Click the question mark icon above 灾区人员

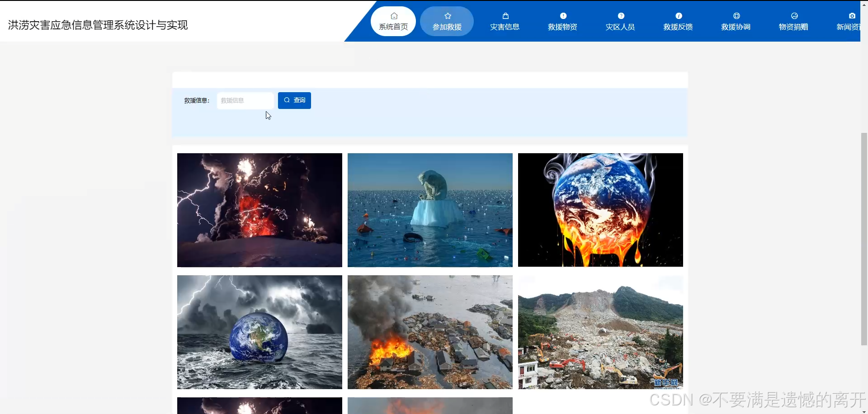621,16
